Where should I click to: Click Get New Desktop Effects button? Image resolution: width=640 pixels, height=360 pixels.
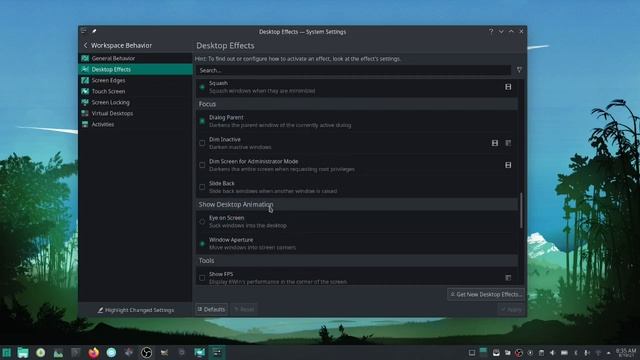[x=486, y=294]
